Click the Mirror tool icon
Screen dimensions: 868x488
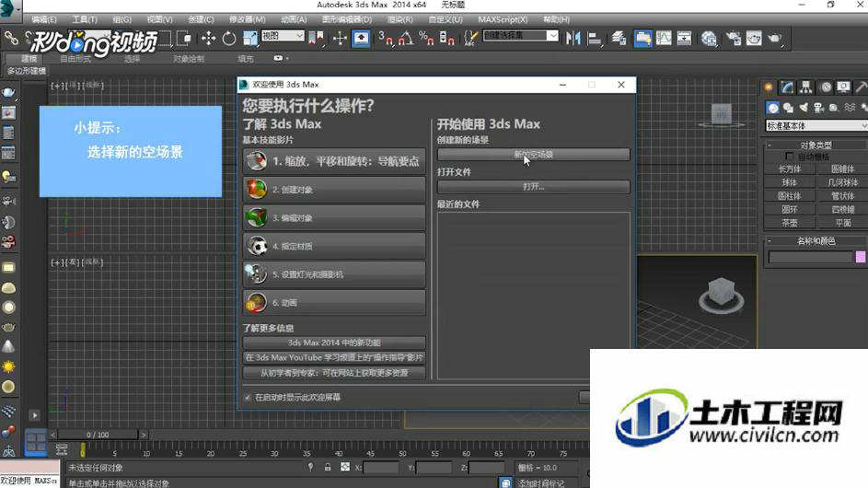[x=573, y=39]
